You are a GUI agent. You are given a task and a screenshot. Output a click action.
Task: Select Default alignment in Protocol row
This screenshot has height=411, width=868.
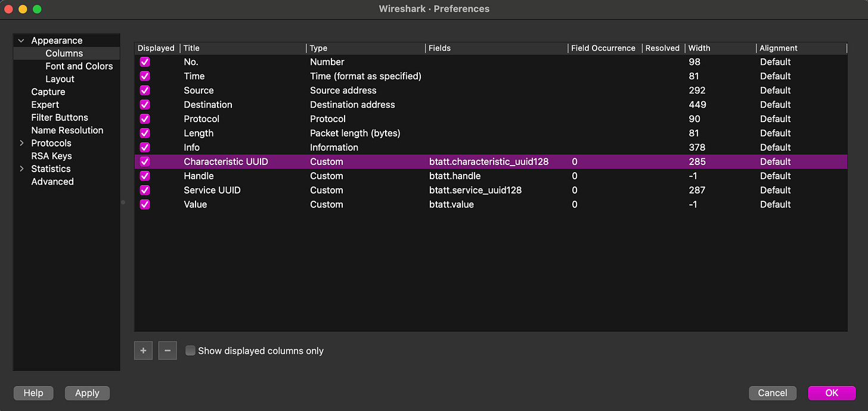775,119
